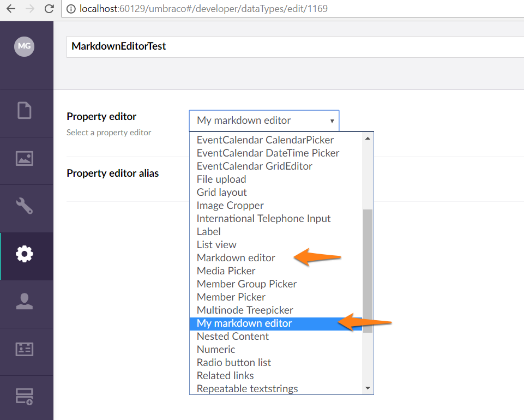Click the browser back arrow

(x=11, y=9)
